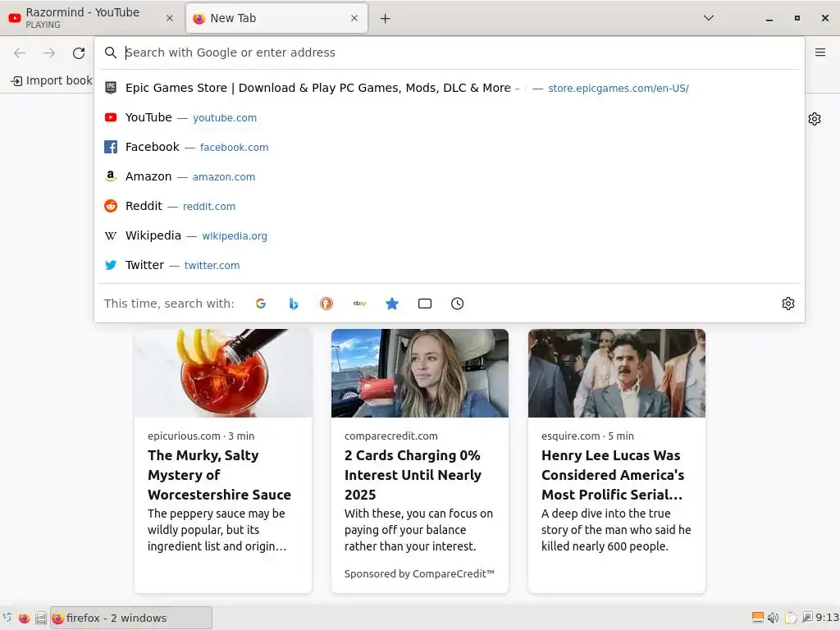The height and width of the screenshot is (630, 840).
Task: Select the Facebook suggestion
Action: pos(449,148)
